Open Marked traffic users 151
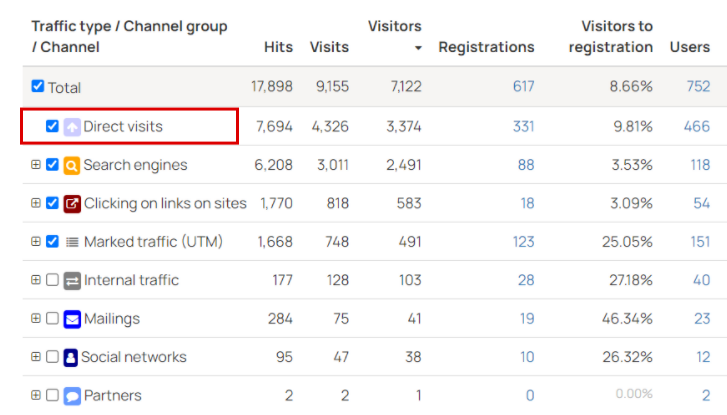The width and height of the screenshot is (727, 415). tap(700, 242)
